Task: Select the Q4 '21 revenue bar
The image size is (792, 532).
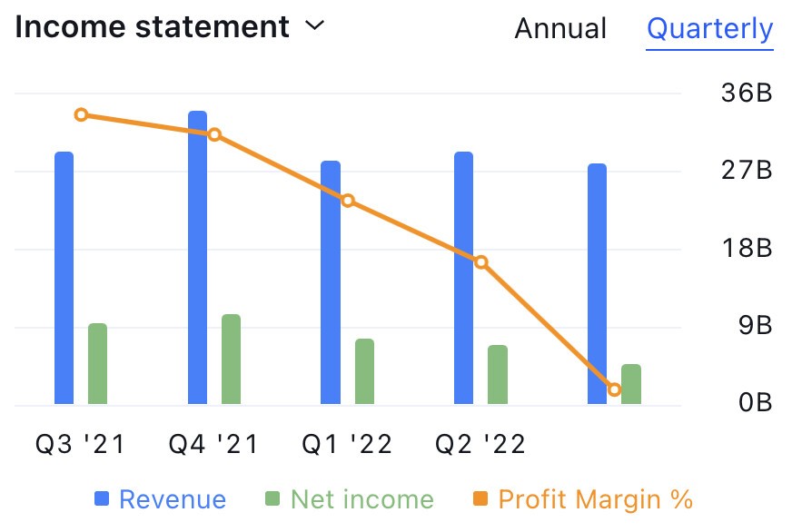Action: point(197,258)
